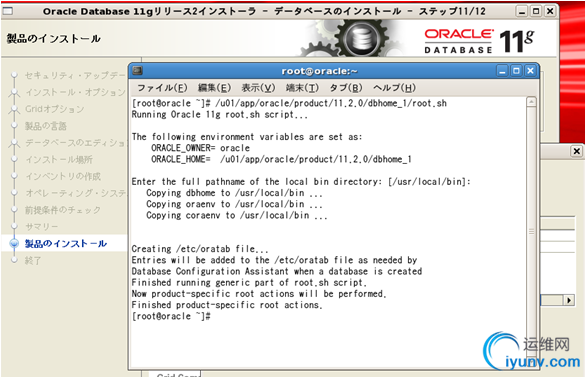Click 'Copying coraenv to /usr/local/bin' line

click(x=237, y=215)
